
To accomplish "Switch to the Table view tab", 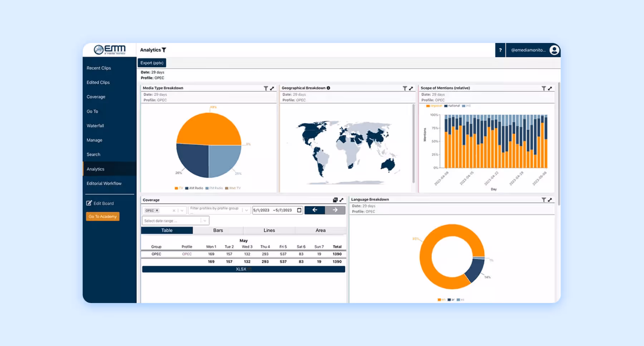I will click(x=167, y=230).
